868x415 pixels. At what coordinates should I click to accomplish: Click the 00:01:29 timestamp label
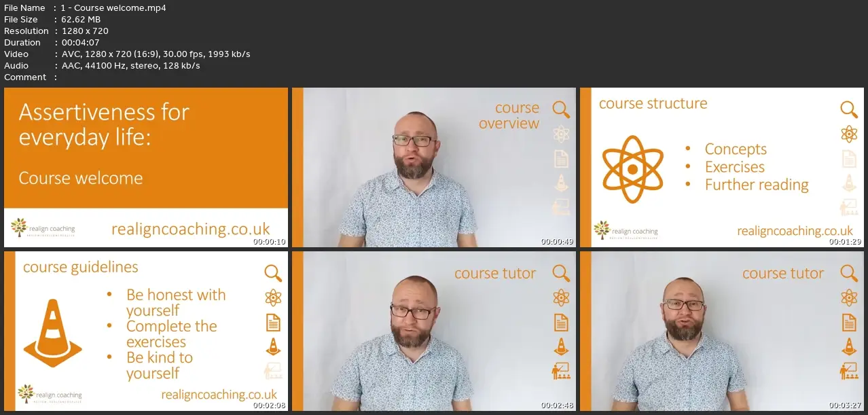click(845, 242)
